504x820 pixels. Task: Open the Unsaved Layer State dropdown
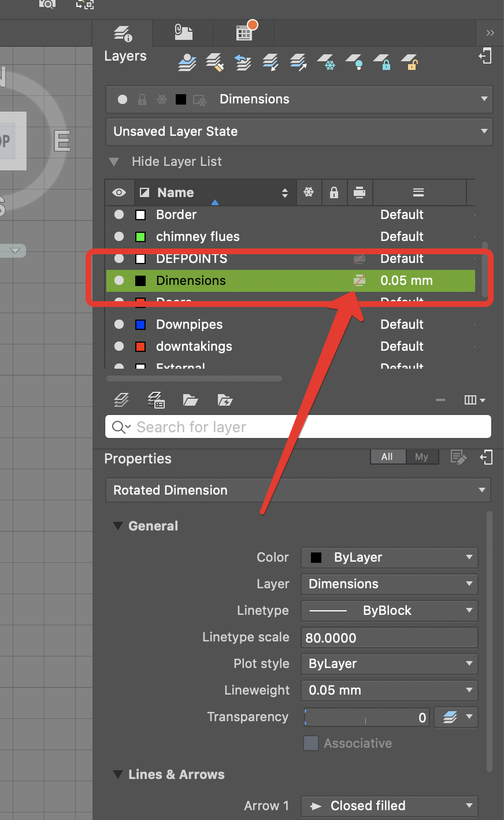(x=298, y=131)
